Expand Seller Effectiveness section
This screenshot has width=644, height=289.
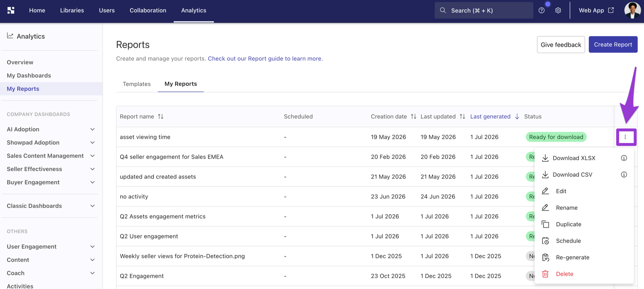[x=51, y=169]
